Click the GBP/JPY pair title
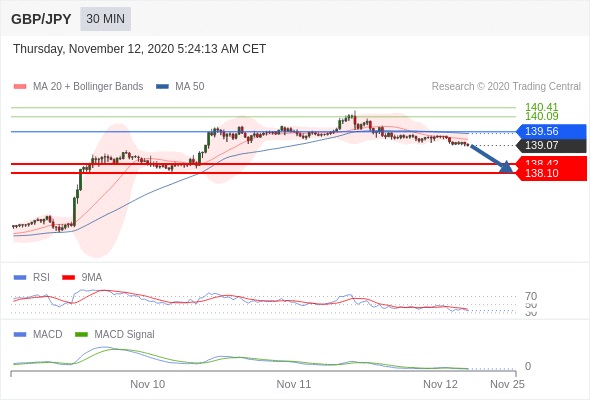The width and height of the screenshot is (590, 400). (41, 19)
